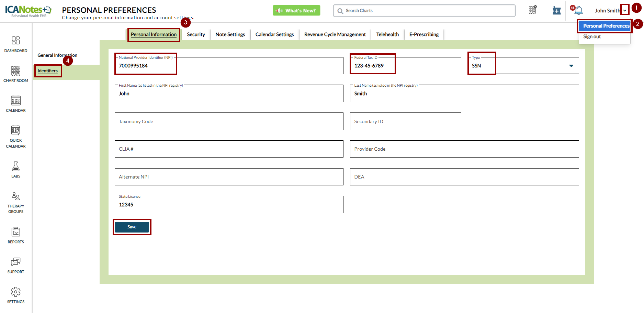Switch to the Security tab
The height and width of the screenshot is (313, 644).
coord(196,34)
